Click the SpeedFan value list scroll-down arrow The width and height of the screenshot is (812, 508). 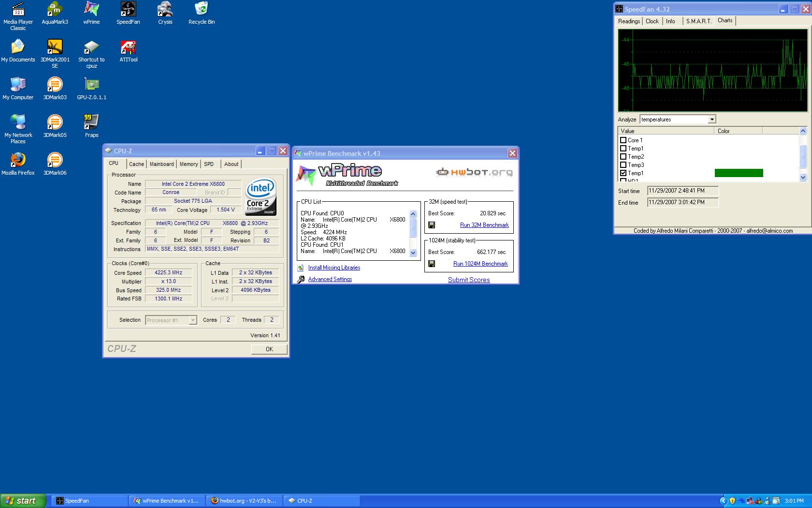pyautogui.click(x=803, y=178)
